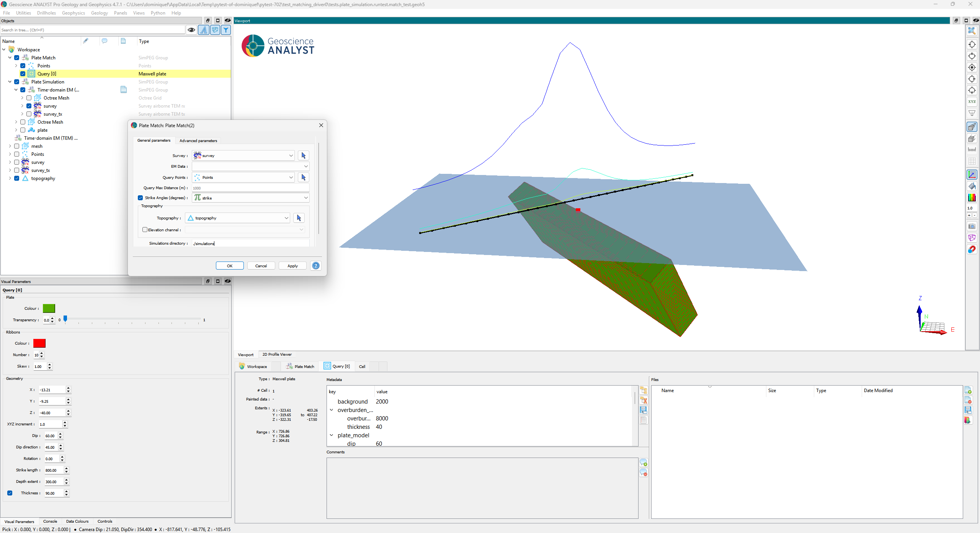Switch to Advanced parameters tab
The height and width of the screenshot is (533, 980).
click(x=198, y=141)
